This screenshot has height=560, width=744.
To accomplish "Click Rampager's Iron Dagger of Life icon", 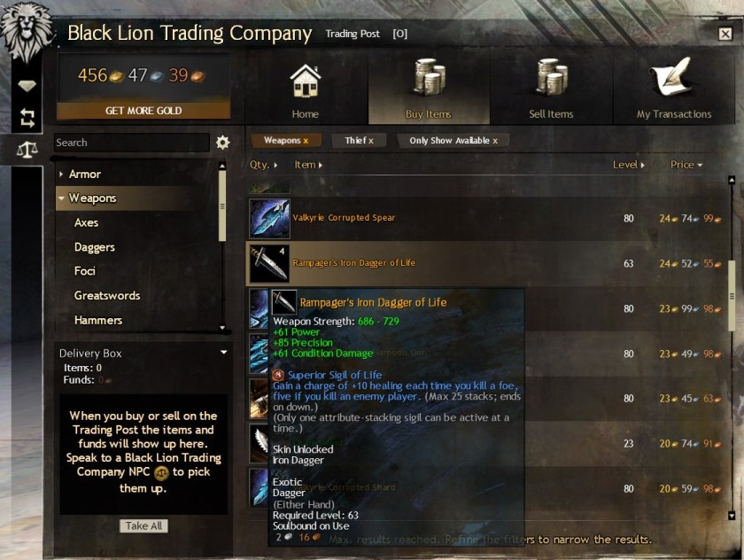I will 269,264.
